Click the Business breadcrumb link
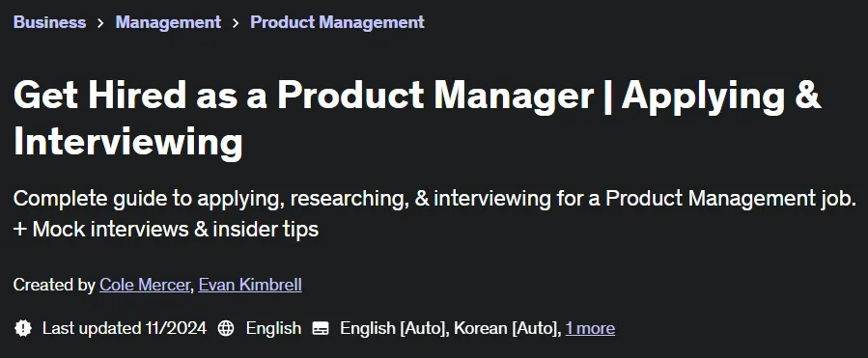This screenshot has width=868, height=358. [49, 22]
